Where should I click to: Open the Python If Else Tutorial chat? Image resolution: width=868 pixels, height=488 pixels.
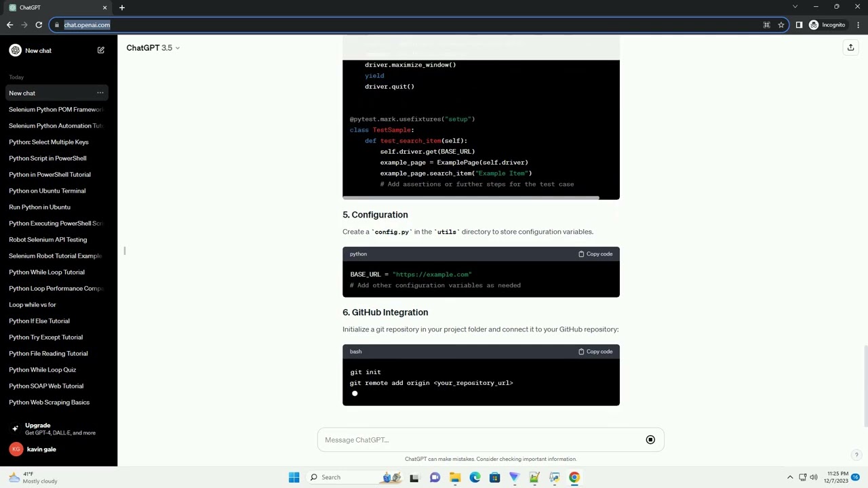[57, 321]
